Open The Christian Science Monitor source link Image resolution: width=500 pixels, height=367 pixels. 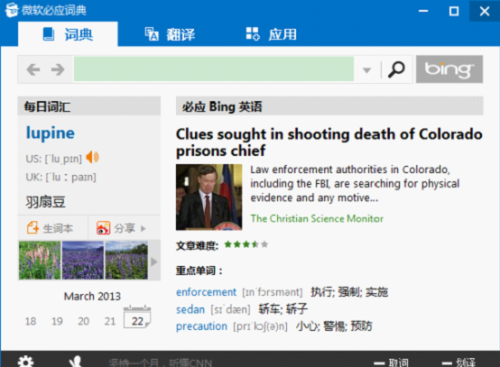coord(317,218)
